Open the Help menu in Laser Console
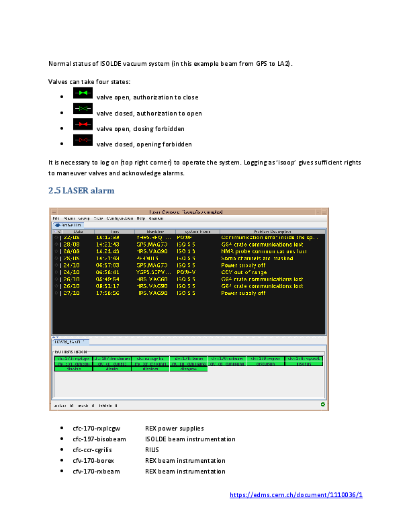Image resolution: width=411 pixels, height=532 pixels. (x=141, y=218)
